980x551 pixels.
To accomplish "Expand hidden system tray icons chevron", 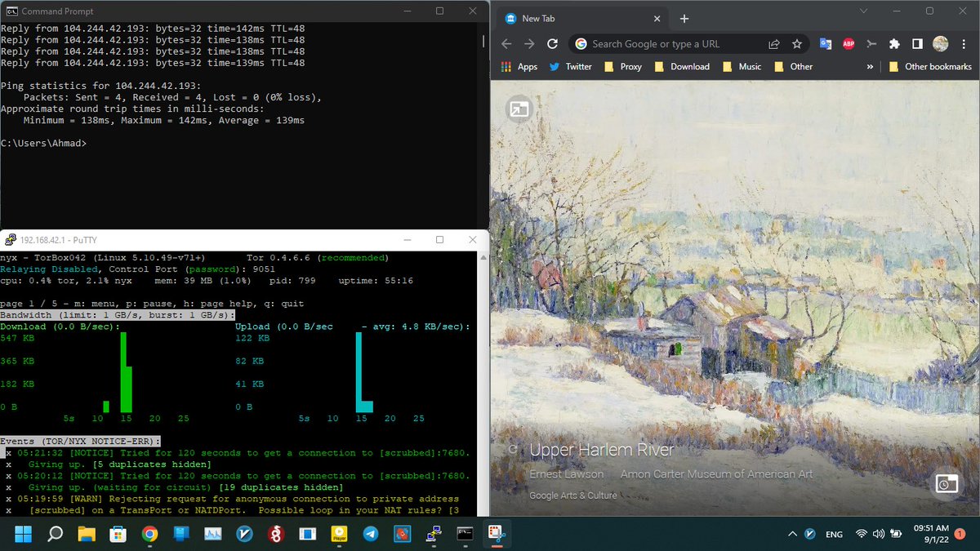I will click(791, 534).
